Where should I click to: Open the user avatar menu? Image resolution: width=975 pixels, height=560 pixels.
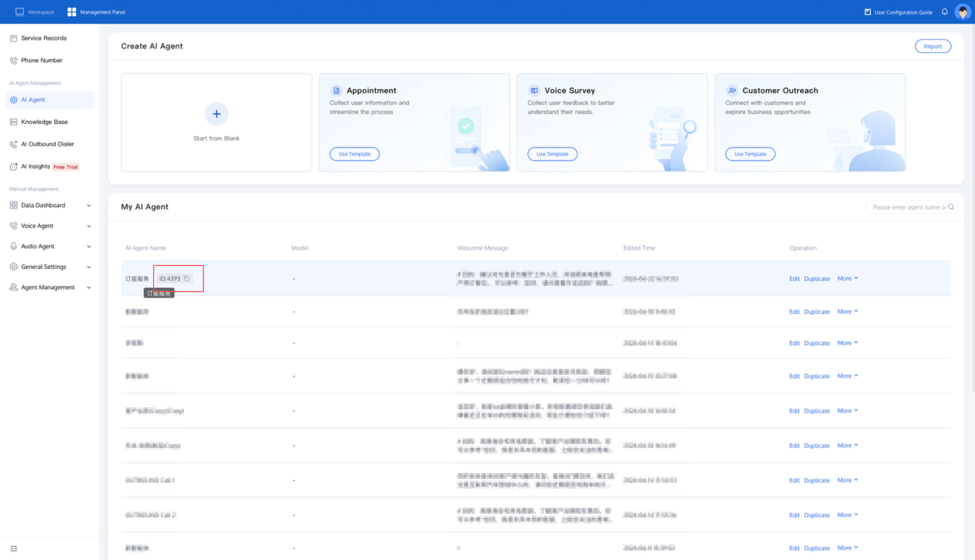pos(963,12)
